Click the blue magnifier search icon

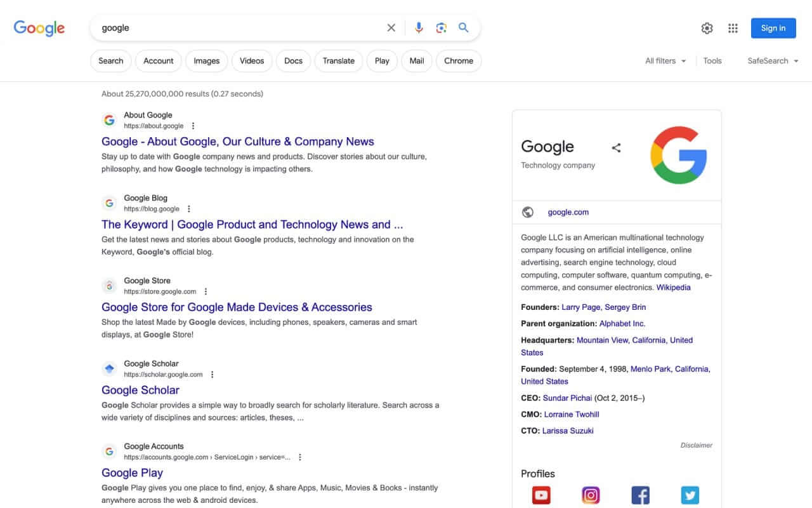point(464,28)
